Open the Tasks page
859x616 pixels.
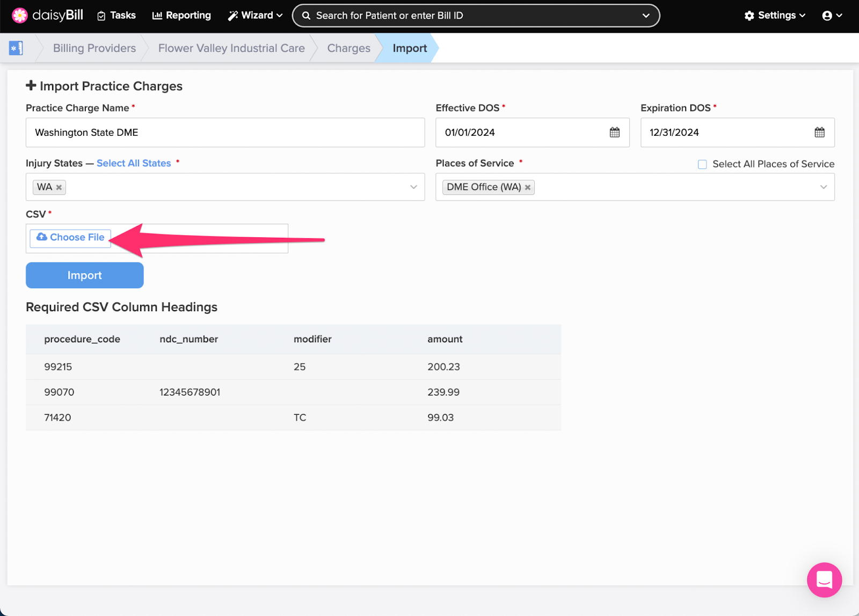(x=117, y=16)
